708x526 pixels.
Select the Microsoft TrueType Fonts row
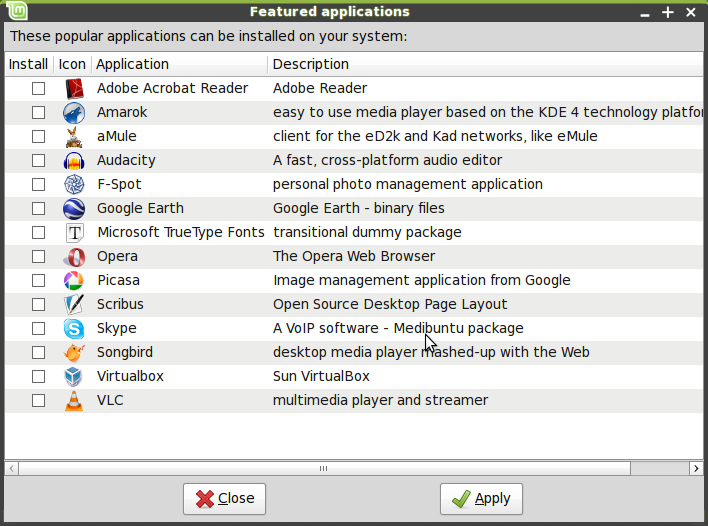[354, 233]
